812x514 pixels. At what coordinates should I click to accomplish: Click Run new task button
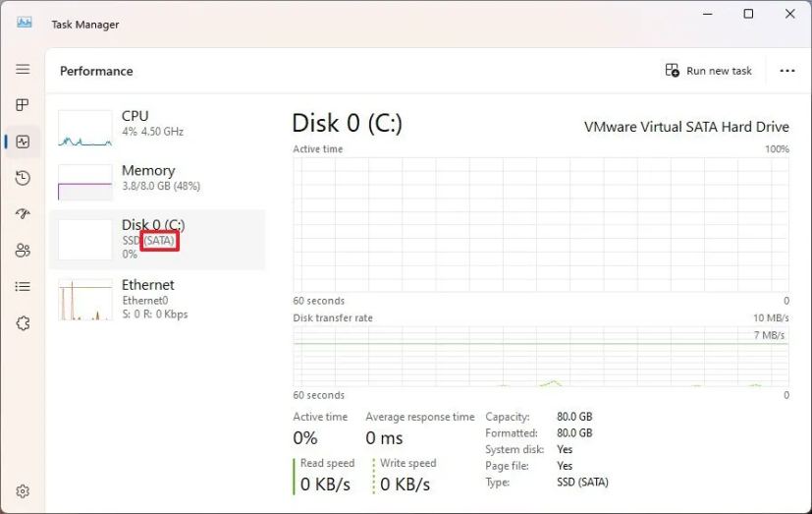point(708,71)
